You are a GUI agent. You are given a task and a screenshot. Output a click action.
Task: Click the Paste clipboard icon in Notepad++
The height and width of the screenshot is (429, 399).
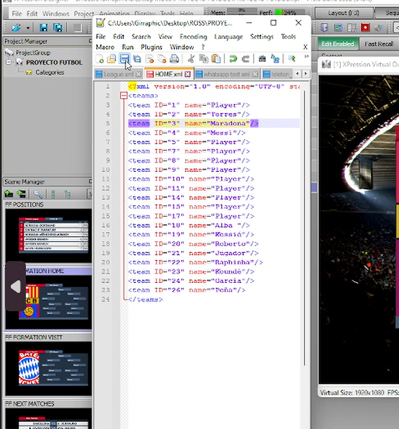(216, 59)
